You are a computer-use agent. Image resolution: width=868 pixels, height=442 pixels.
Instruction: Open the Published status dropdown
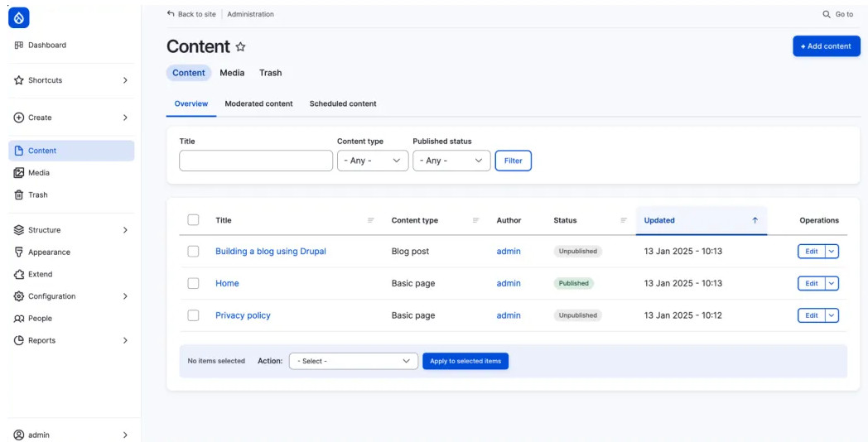451,161
